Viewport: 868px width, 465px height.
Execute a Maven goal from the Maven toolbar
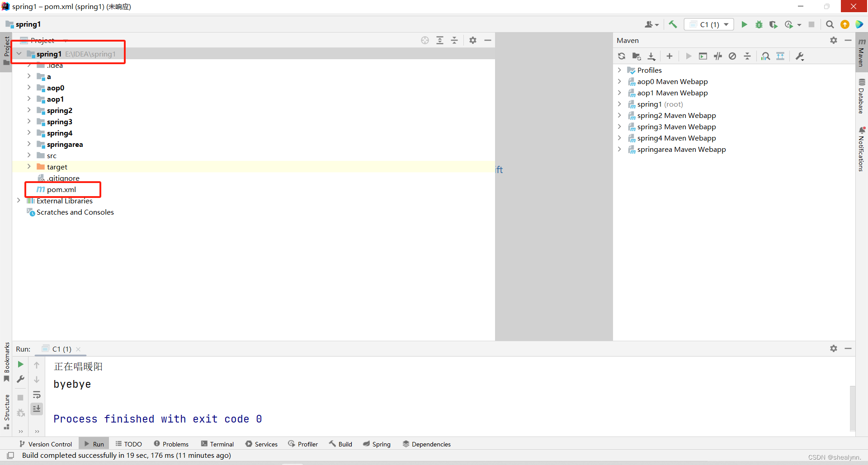click(x=703, y=56)
